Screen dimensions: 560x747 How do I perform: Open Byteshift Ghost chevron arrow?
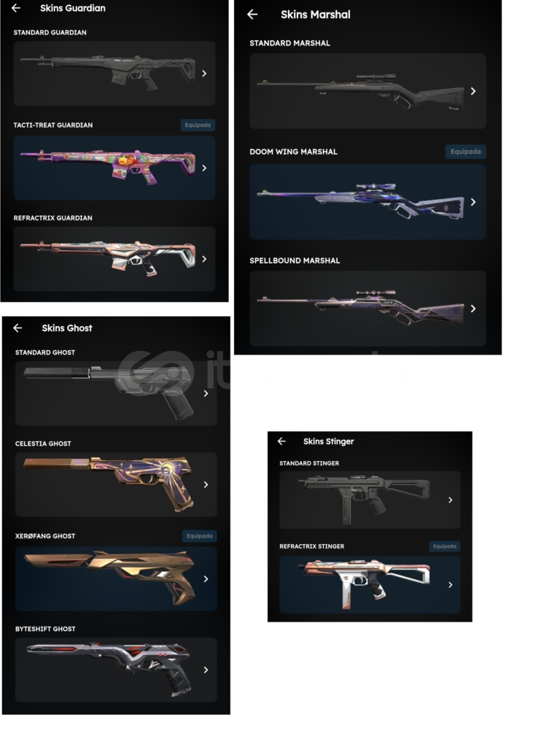pos(206,670)
